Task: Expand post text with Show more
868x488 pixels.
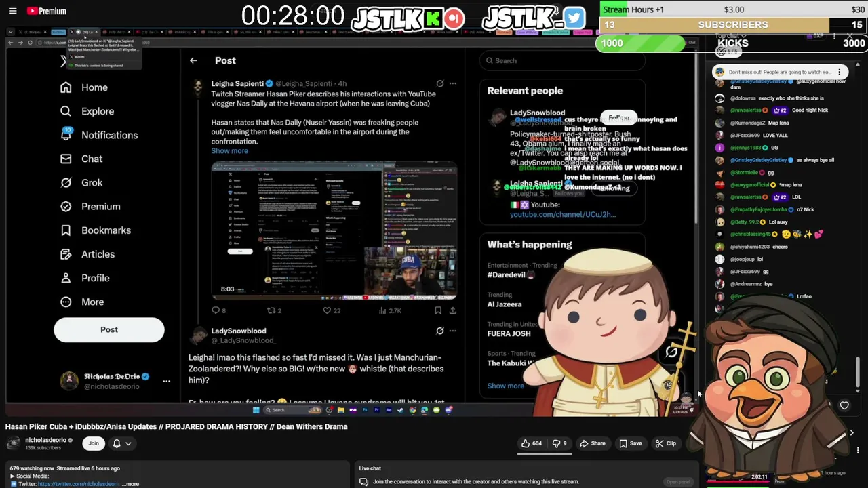Action: tap(229, 150)
